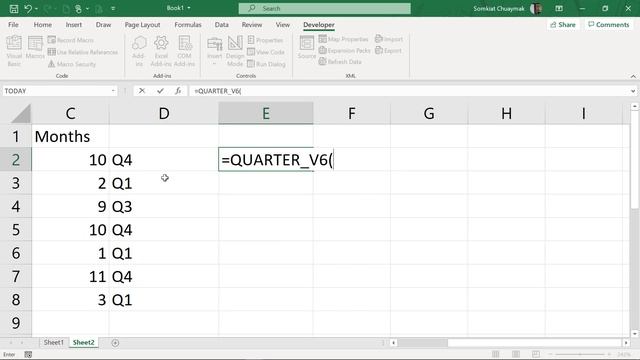Screen dimensions: 640x360
Task: Click the Insert Function fx icon
Action: (178, 91)
